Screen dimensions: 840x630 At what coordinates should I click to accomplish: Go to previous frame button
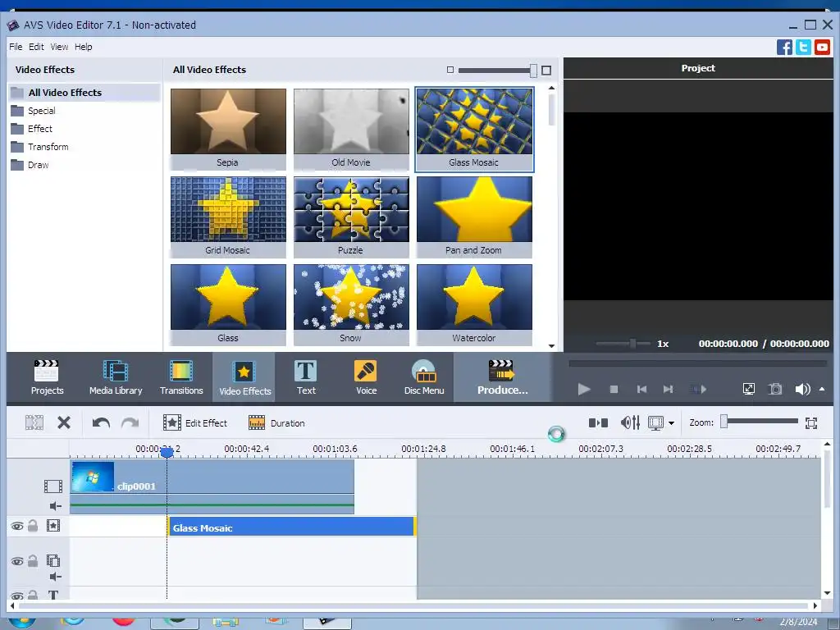coord(641,389)
